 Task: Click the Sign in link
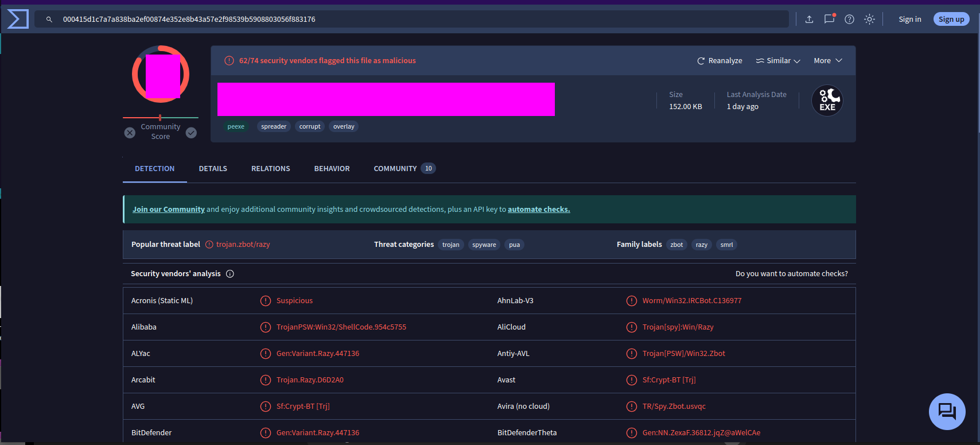tap(910, 20)
